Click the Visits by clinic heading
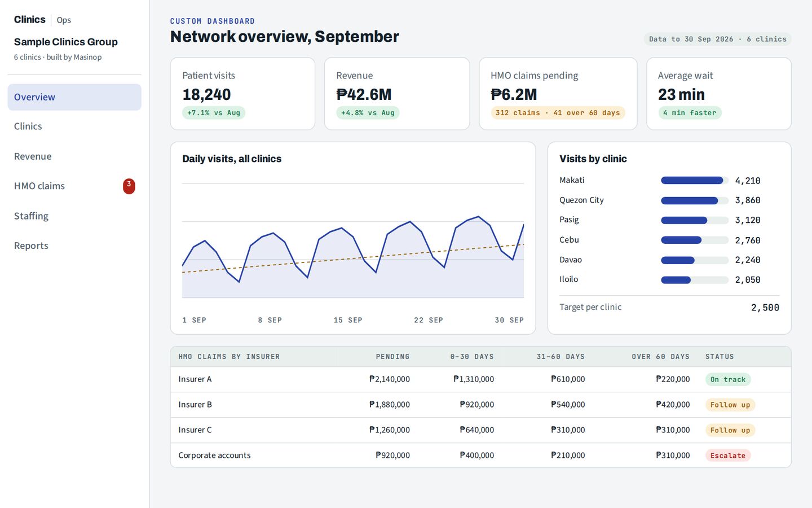Viewport: 812px width, 508px height. [593, 159]
